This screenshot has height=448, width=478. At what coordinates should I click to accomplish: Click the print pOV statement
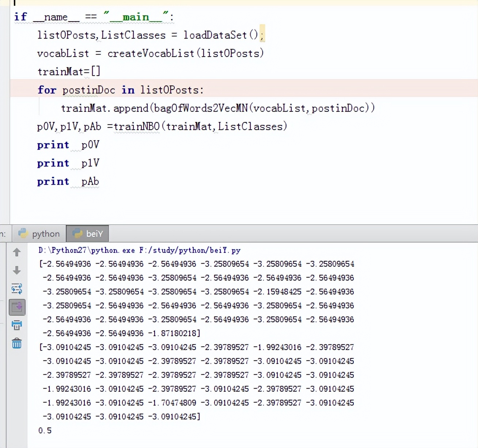[x=68, y=145]
